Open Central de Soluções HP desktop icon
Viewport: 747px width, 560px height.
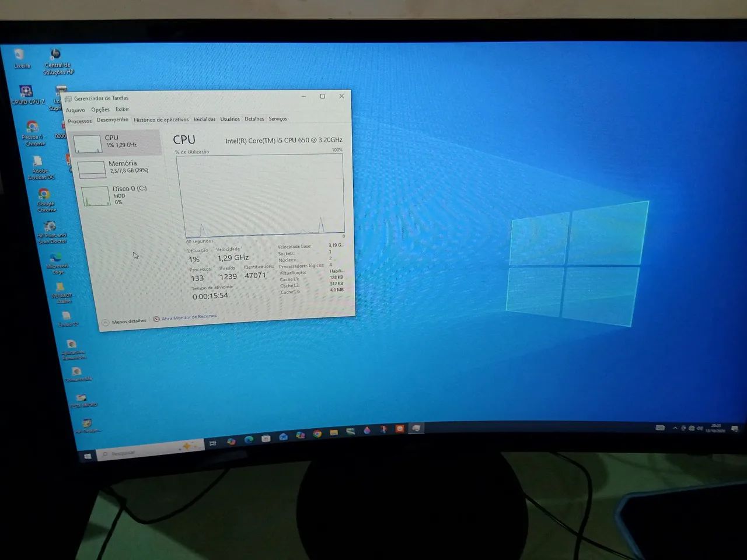point(57,62)
